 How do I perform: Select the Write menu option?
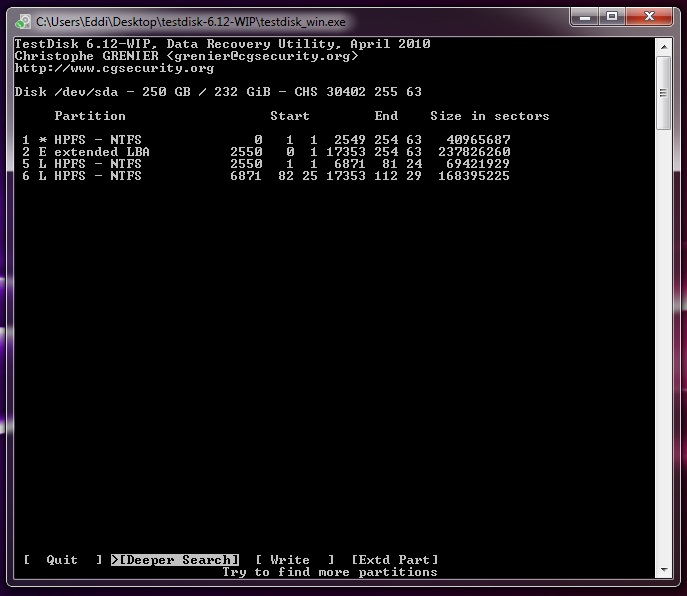point(295,560)
